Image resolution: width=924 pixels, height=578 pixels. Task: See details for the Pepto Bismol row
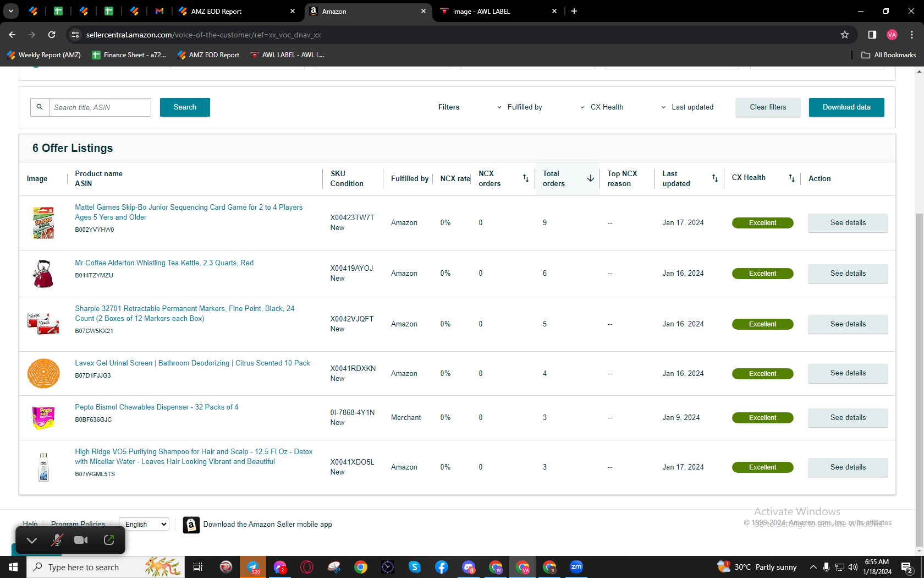848,418
